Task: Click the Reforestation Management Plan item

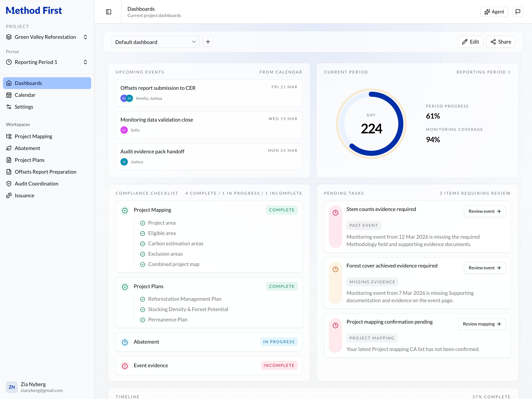Action: 181,299
